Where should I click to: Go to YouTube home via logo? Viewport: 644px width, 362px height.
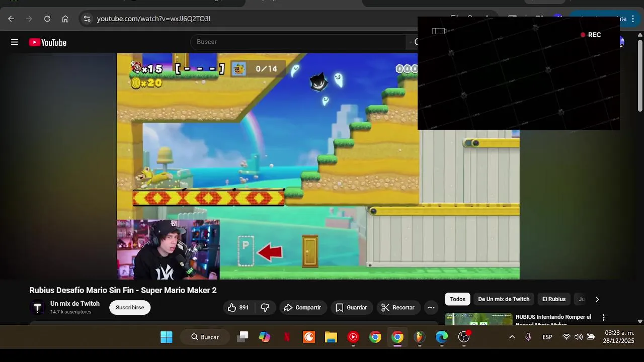(48, 43)
